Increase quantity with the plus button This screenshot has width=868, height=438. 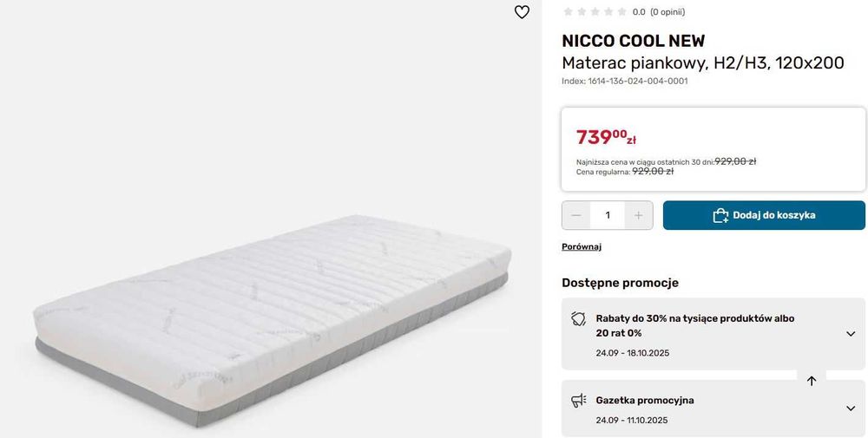pyautogui.click(x=639, y=215)
